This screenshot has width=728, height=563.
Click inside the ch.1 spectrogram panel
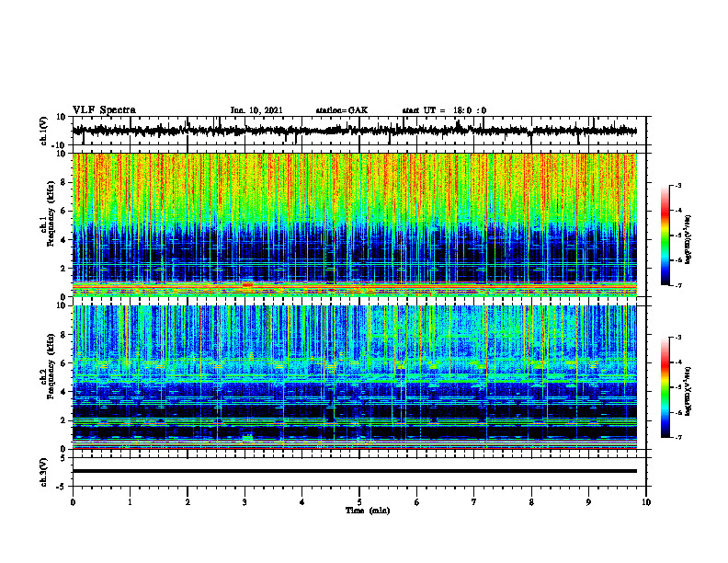[x=355, y=224]
